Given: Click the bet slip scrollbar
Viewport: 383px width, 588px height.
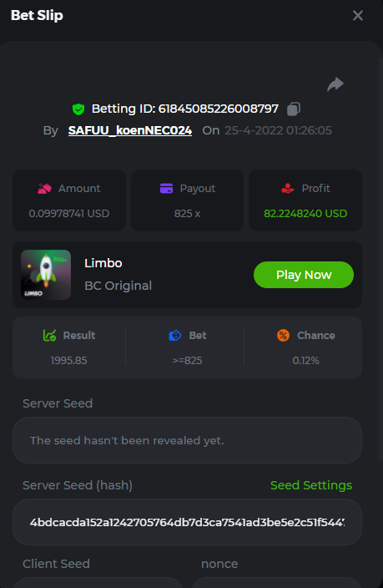Looking at the screenshot, I should (x=380, y=259).
